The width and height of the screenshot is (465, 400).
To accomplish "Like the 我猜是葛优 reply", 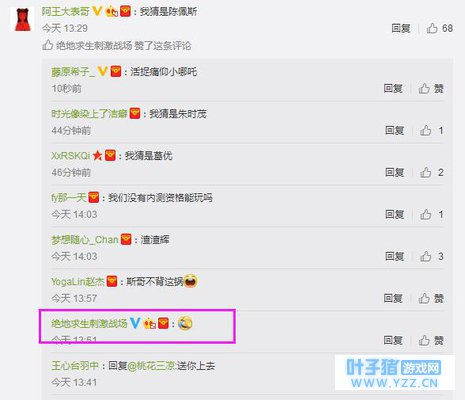I will (x=431, y=172).
